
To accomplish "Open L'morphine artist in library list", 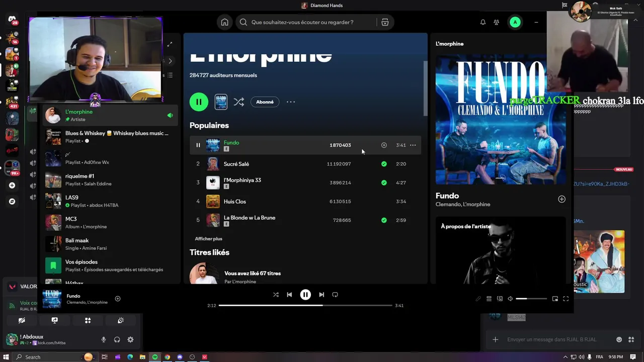I will [110, 116].
